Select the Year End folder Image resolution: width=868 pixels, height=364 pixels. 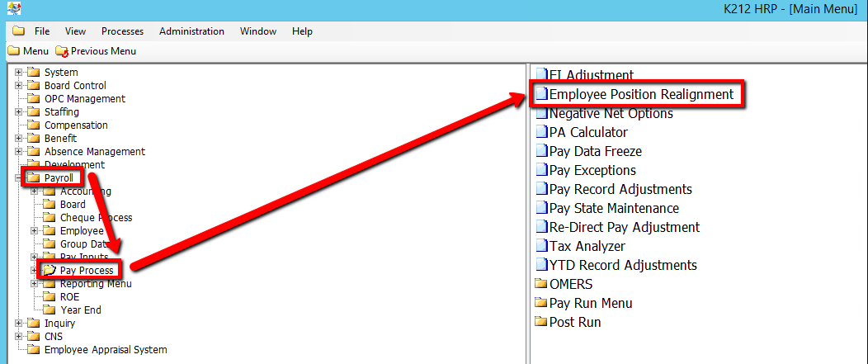[81, 310]
